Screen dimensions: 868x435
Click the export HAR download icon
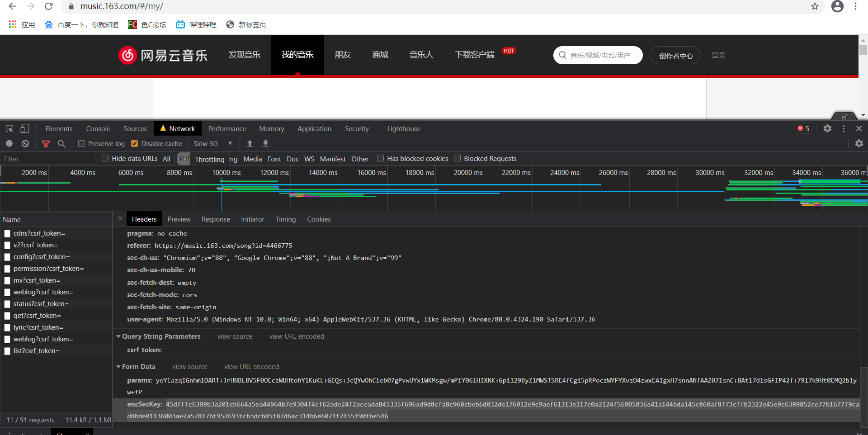point(266,143)
